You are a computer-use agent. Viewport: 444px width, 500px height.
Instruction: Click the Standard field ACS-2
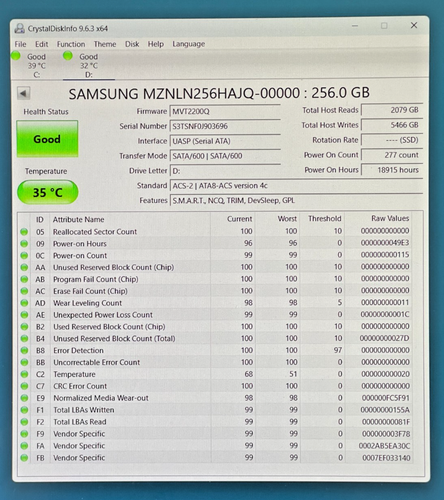[296, 186]
